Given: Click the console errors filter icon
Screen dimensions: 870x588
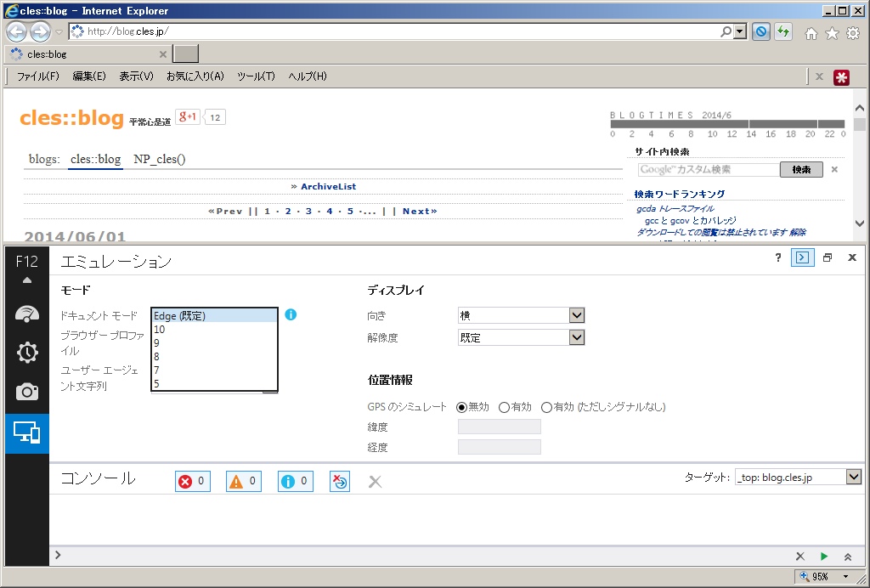Looking at the screenshot, I should point(193,482).
